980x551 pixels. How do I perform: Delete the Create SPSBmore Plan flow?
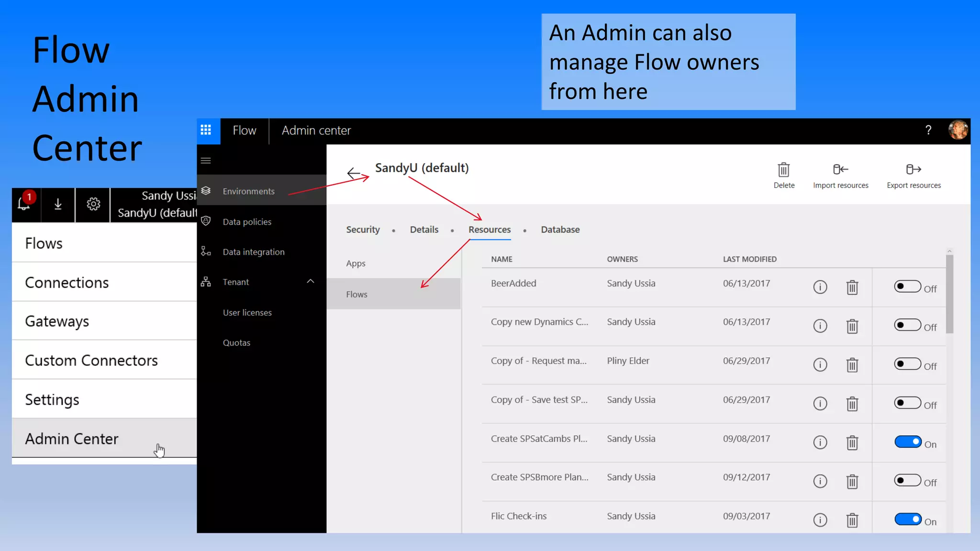pos(852,482)
